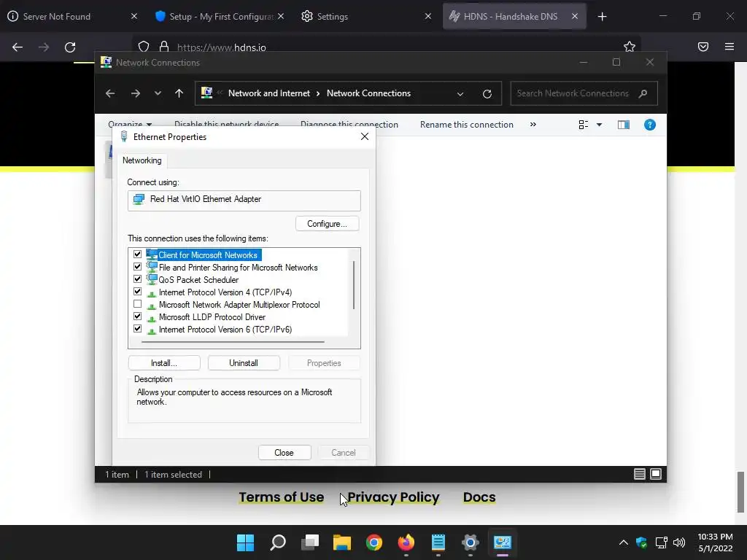Open Network Connections help icon

[x=650, y=125]
